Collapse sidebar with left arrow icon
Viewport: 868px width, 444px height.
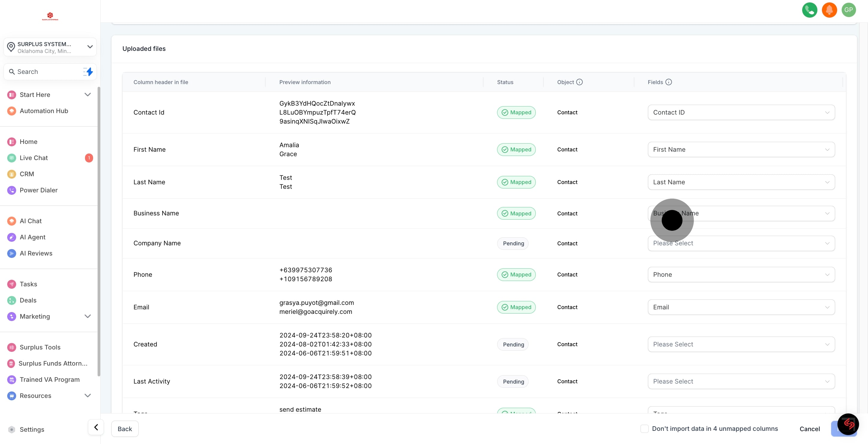96,427
